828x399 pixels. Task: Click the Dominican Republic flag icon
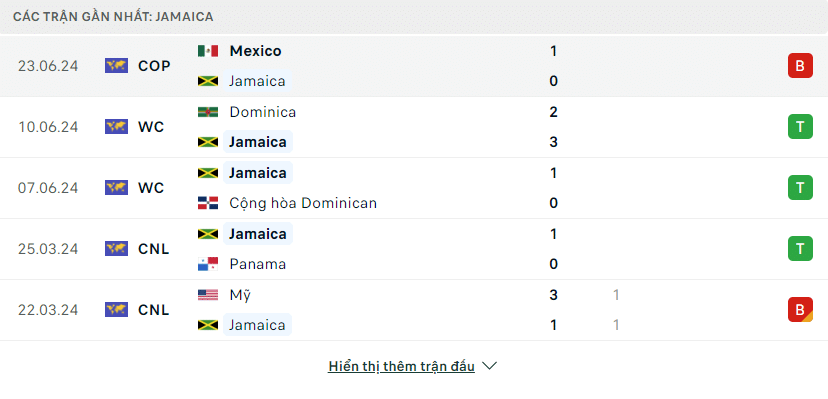click(208, 203)
